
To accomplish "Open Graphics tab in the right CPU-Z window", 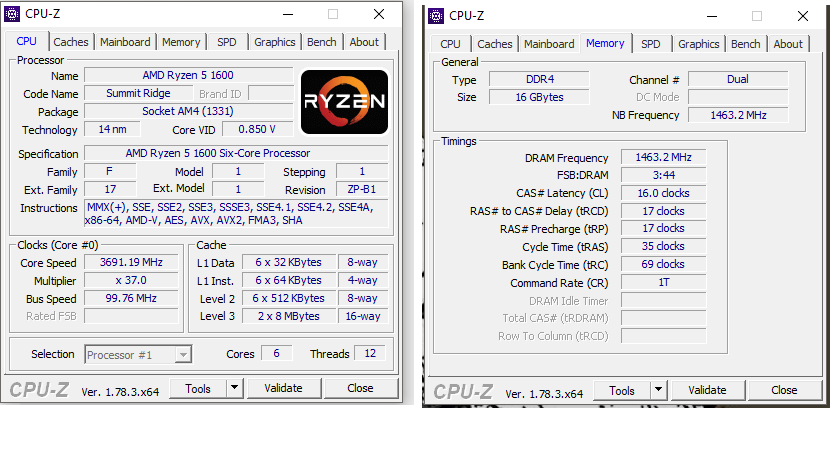I will point(699,44).
